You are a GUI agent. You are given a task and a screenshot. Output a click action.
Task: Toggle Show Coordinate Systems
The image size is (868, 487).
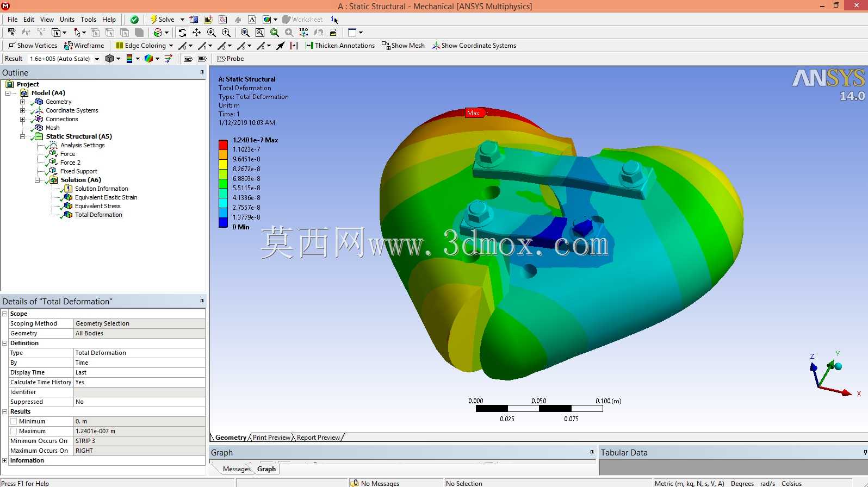tap(474, 46)
